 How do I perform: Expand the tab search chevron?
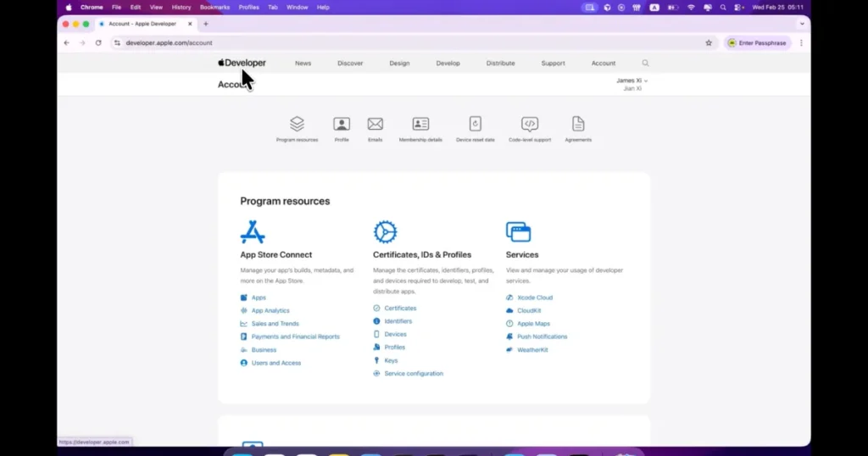point(802,24)
